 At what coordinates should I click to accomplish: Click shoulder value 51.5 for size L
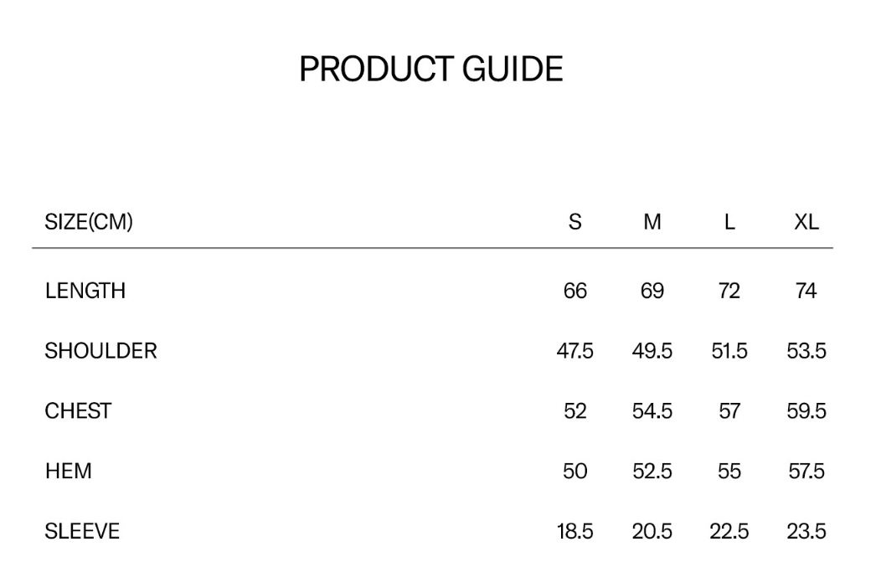click(x=729, y=351)
